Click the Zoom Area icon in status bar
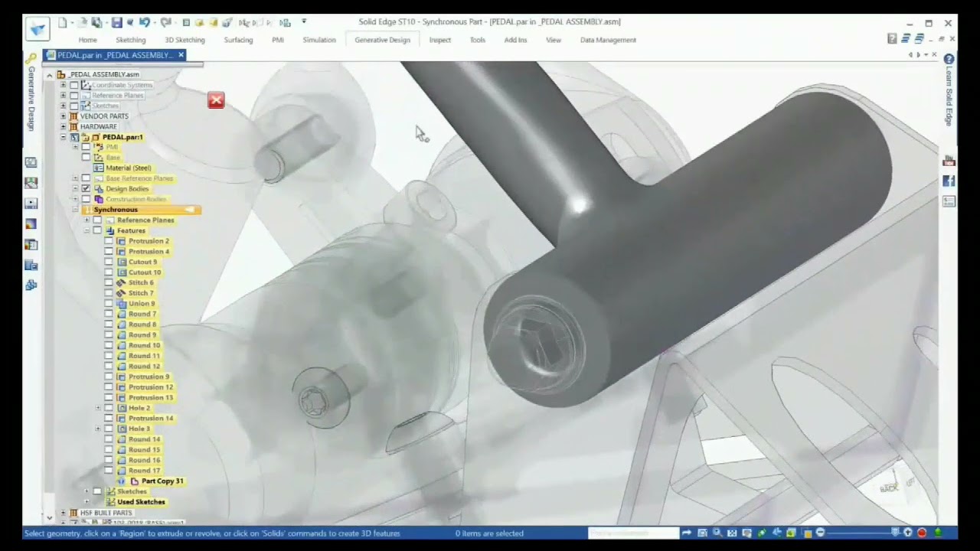The image size is (980, 551). (x=702, y=533)
